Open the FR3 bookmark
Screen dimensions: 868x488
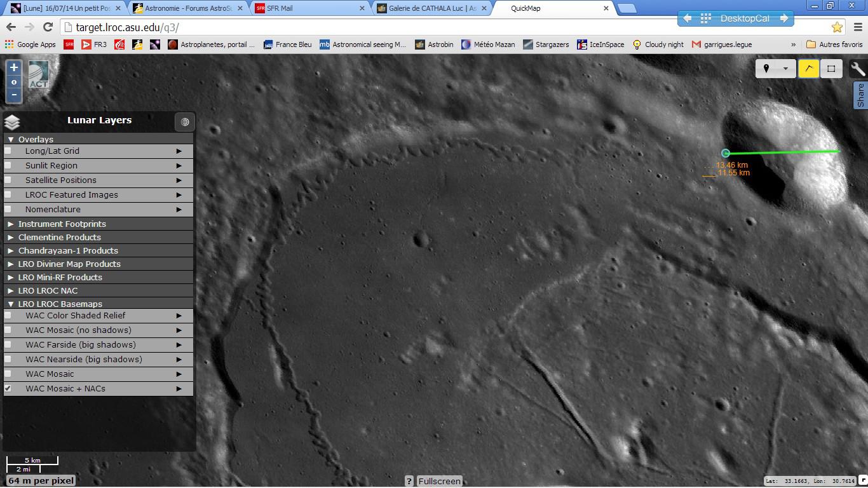pos(94,44)
